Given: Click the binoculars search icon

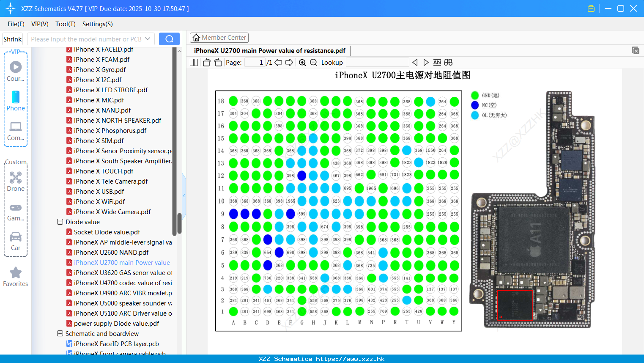Looking at the screenshot, I should pyautogui.click(x=448, y=63).
